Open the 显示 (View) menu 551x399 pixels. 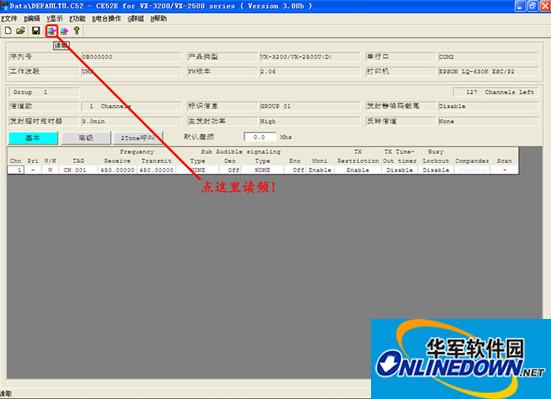click(x=54, y=19)
